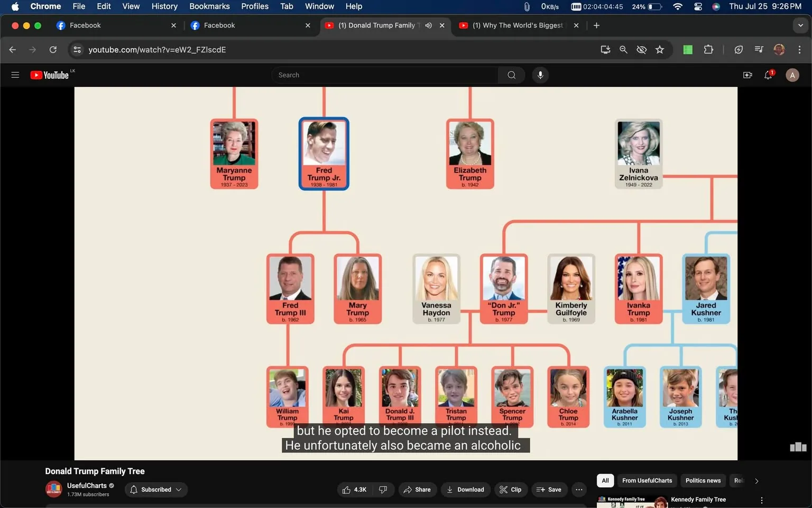Image resolution: width=812 pixels, height=508 pixels.
Task: Open the Chrome extensions puzzle icon
Action: pyautogui.click(x=708, y=49)
